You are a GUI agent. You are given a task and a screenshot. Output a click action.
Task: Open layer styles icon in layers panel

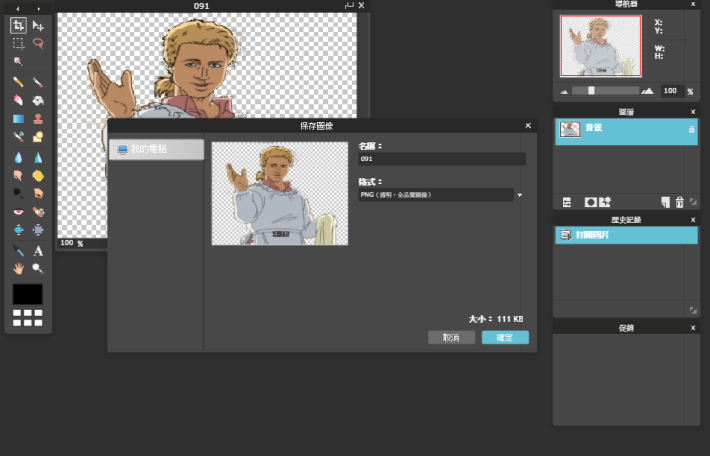(605, 202)
